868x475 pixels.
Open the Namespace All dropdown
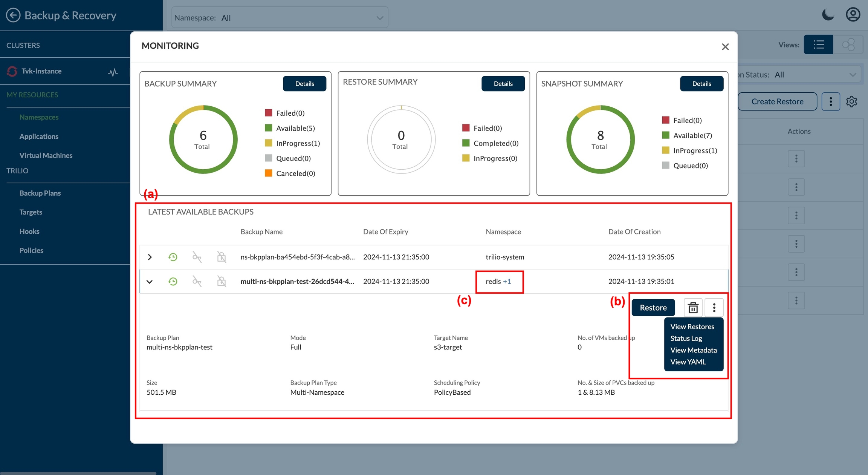point(280,18)
